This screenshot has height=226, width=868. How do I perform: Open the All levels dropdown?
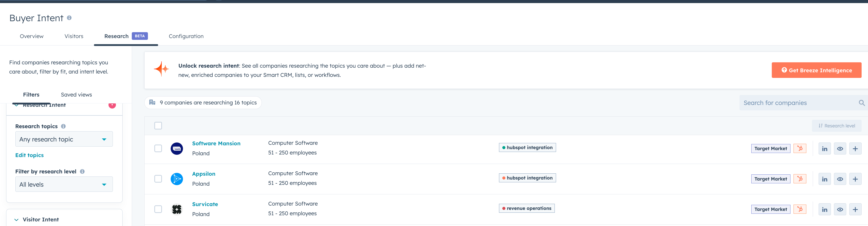click(64, 184)
